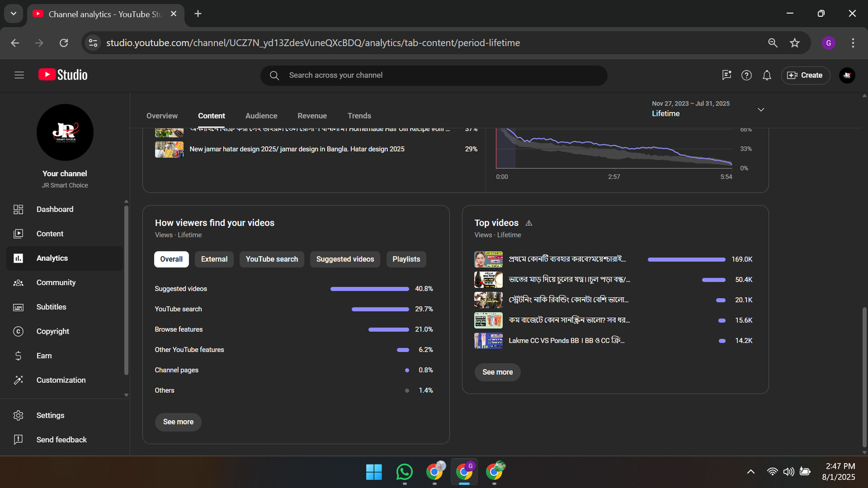Click the Search across your channel field

[x=434, y=75]
